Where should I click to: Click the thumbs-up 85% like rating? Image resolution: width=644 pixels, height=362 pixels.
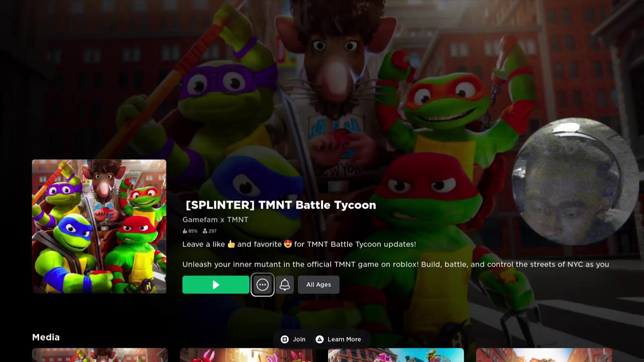[190, 231]
